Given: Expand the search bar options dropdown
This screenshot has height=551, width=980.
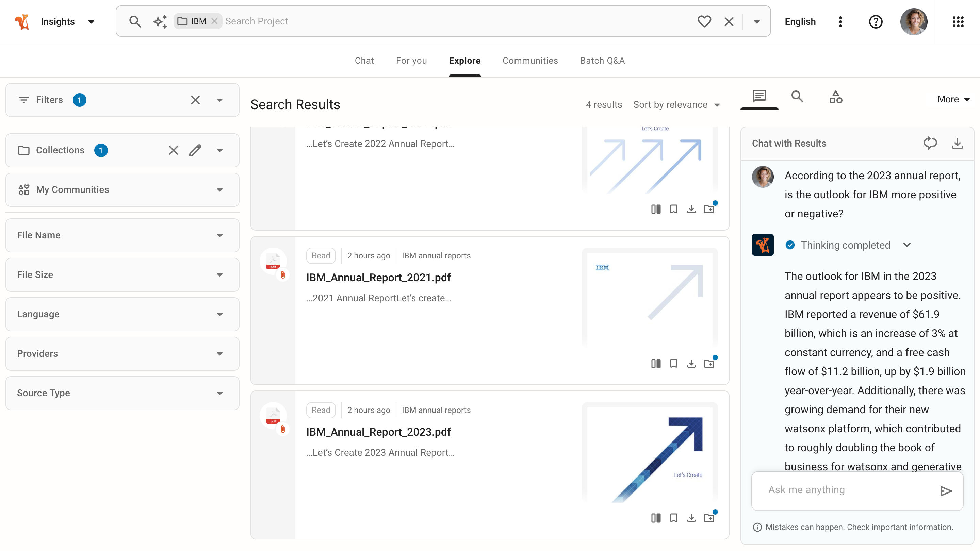Looking at the screenshot, I should tap(757, 22).
